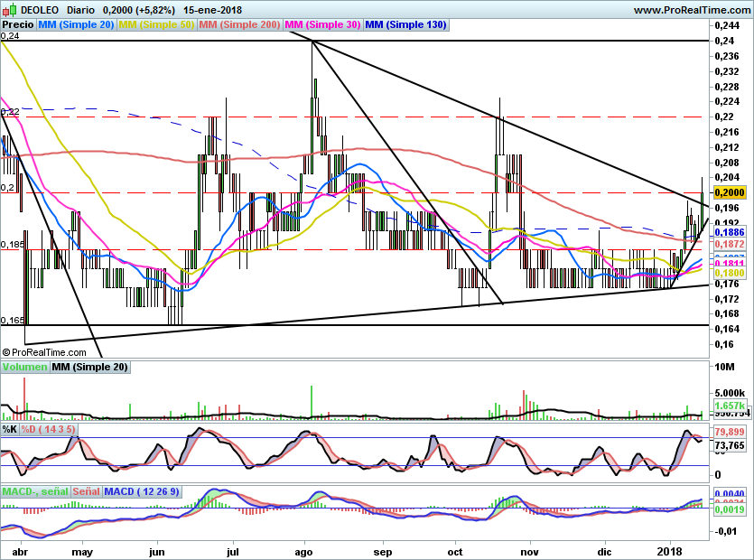This screenshot has height=560, width=754.
Task: Open the %D (14 3 5) settings label
Action: [x=51, y=428]
